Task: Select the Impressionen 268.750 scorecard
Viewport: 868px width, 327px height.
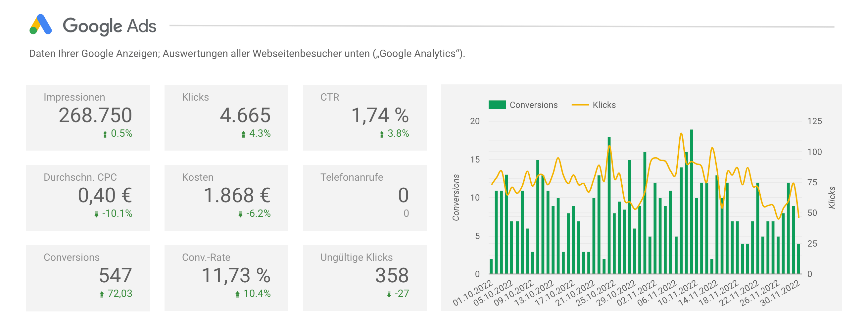Action: pyautogui.click(x=88, y=117)
